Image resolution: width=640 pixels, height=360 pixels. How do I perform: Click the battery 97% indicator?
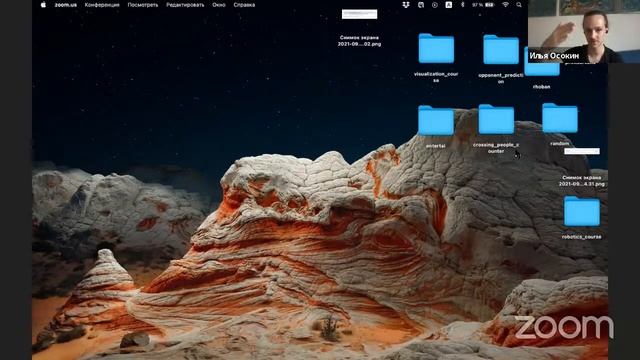coord(483,5)
